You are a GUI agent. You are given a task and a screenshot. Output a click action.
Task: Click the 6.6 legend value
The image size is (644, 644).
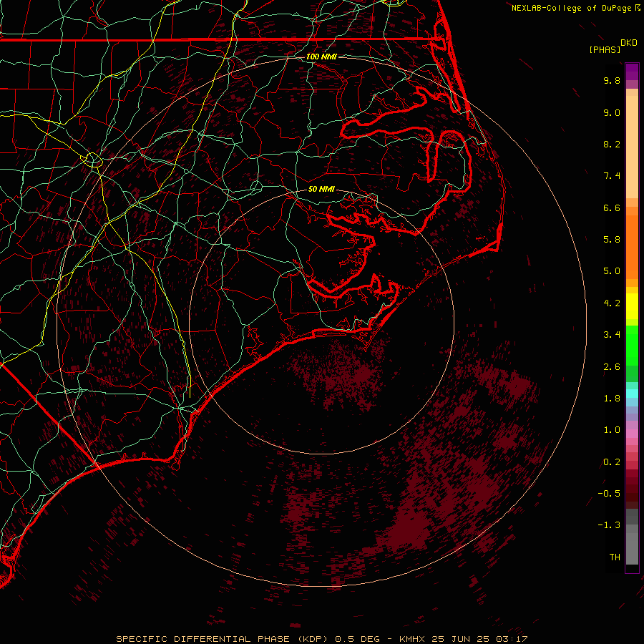tap(612, 208)
